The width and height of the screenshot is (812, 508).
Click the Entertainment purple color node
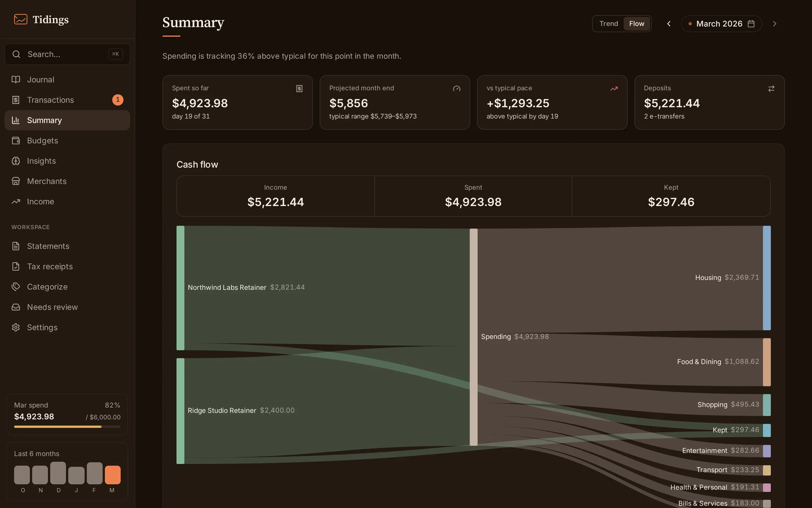point(767,451)
